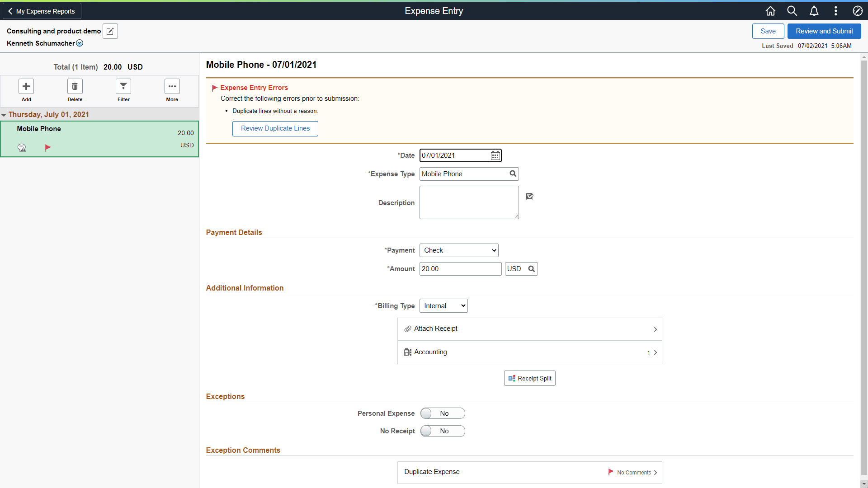This screenshot has width=868, height=488.
Task: Open the Home icon in the header
Action: [x=770, y=10]
